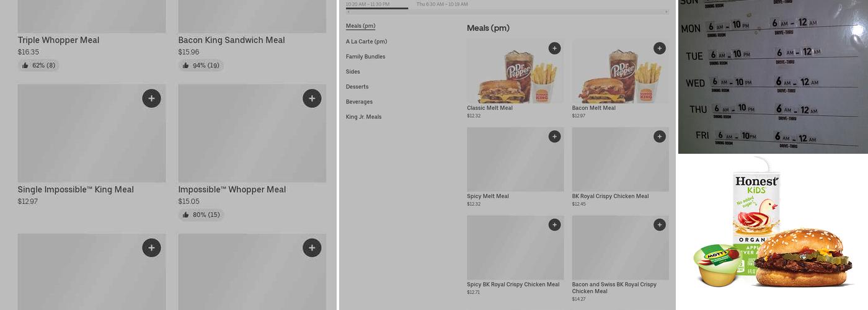Image resolution: width=868 pixels, height=310 pixels.
Task: Open the Sides category
Action: (x=353, y=72)
